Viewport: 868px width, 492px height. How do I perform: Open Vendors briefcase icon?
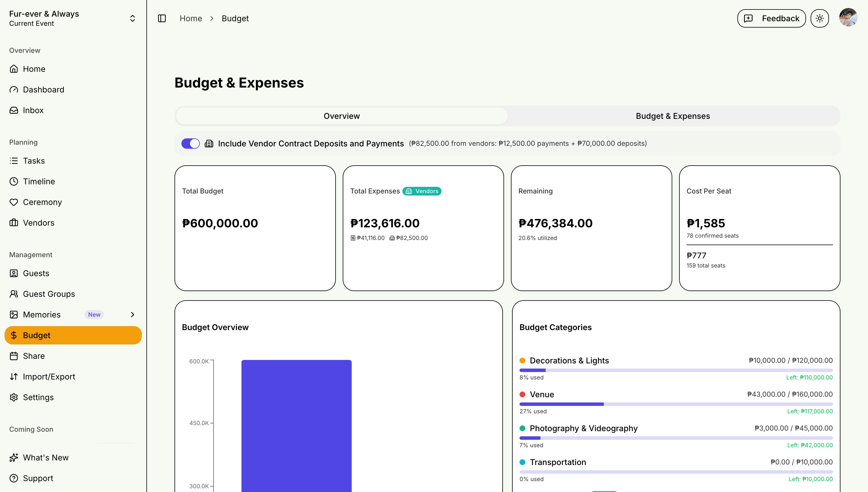tap(14, 223)
